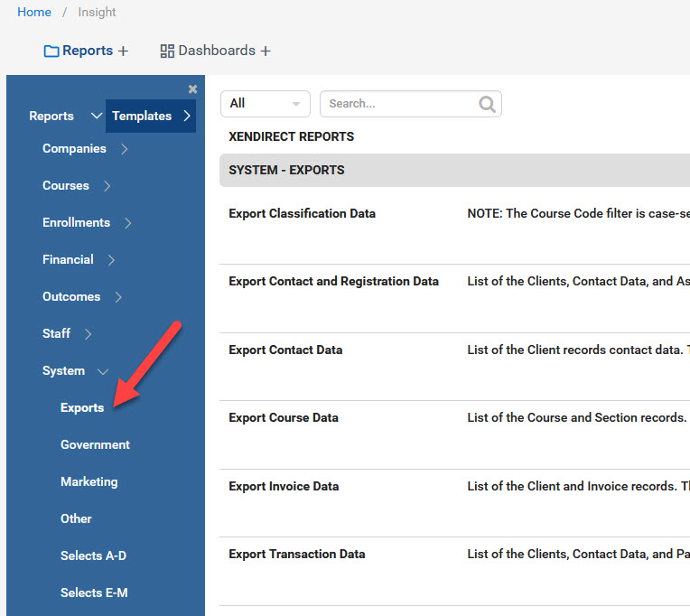
Task: Click the Reports folder icon
Action: point(51,51)
